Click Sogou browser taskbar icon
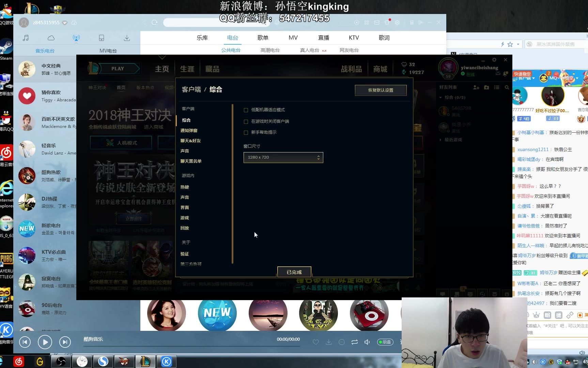This screenshot has width=588, height=368. tap(103, 362)
